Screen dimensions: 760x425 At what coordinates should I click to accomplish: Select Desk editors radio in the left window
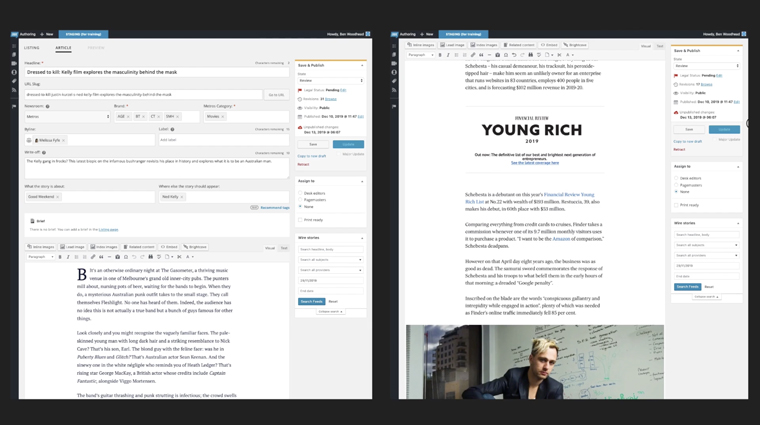[301, 193]
